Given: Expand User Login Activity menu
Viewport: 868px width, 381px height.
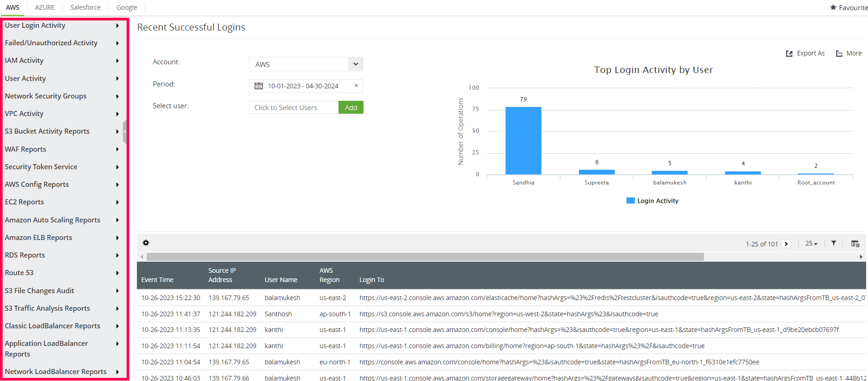Looking at the screenshot, I should point(117,25).
